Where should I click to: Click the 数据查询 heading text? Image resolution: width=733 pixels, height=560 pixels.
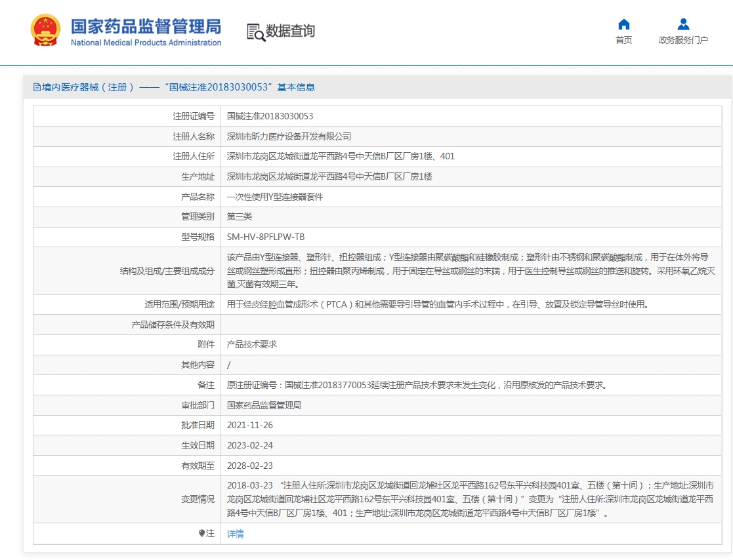click(x=290, y=31)
